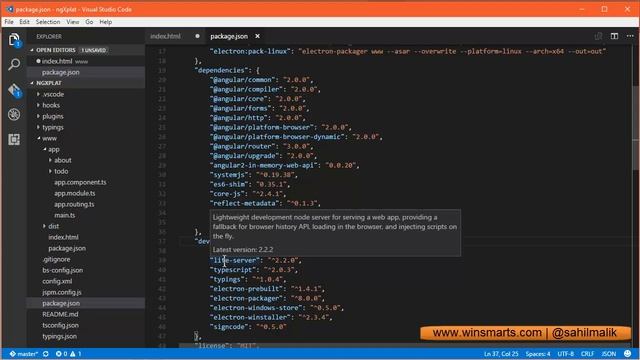
Task: Close the package.json editor tab
Action: (258, 36)
